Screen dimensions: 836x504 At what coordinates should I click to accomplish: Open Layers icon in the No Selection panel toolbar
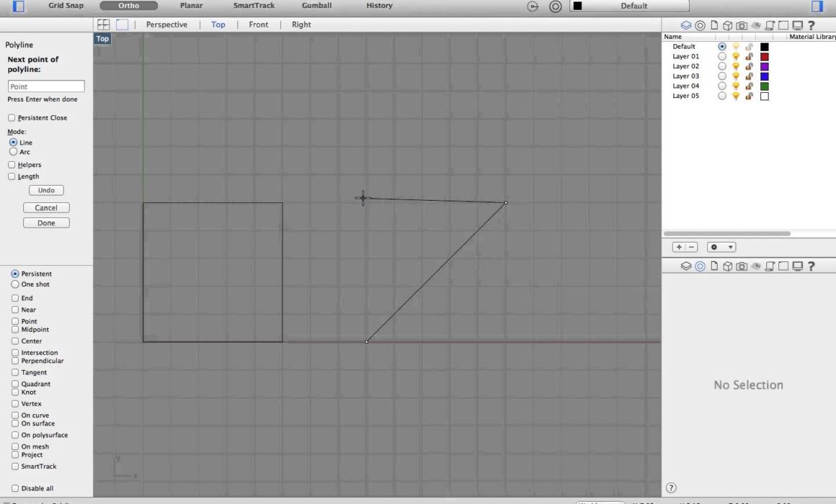coord(686,266)
